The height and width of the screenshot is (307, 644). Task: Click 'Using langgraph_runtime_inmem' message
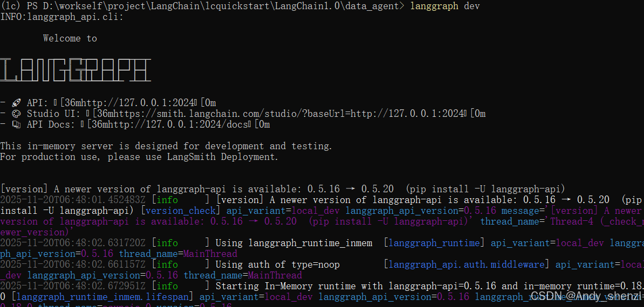tap(293, 243)
